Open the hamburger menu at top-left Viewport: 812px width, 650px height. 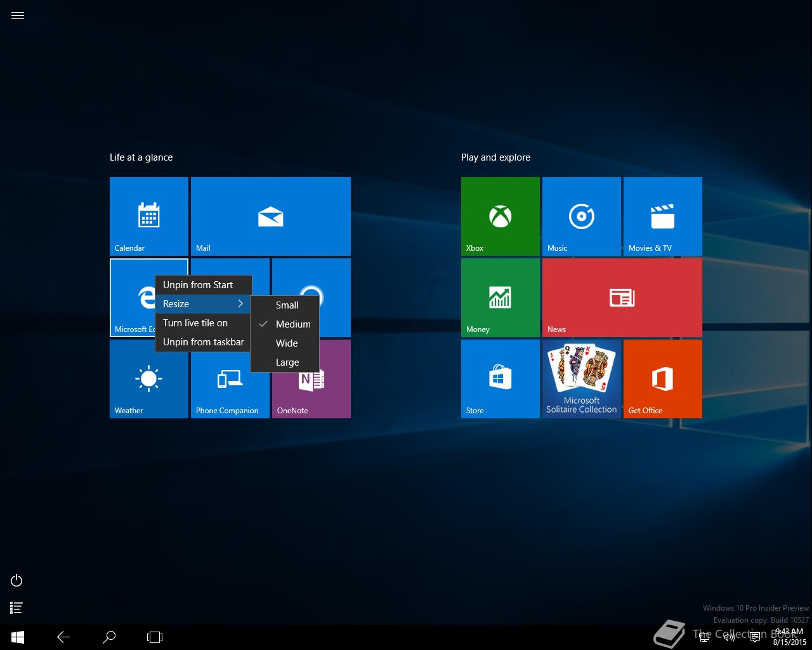tap(18, 16)
